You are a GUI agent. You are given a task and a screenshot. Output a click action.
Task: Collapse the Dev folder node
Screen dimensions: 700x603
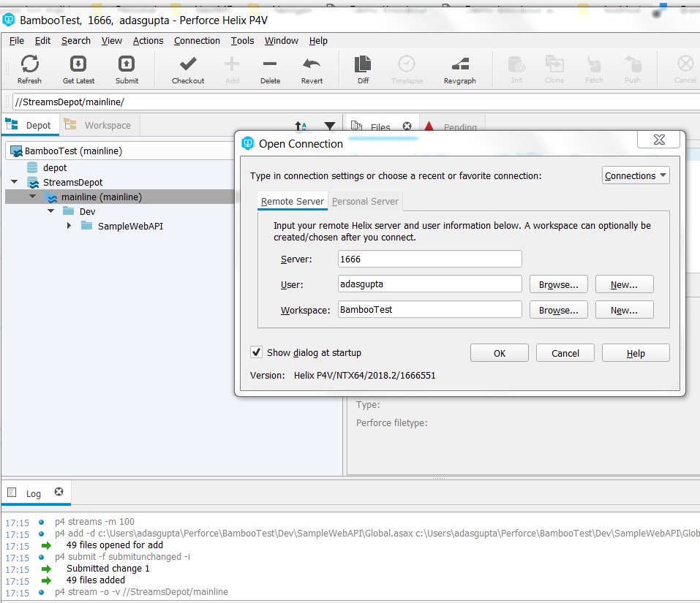[x=51, y=211]
